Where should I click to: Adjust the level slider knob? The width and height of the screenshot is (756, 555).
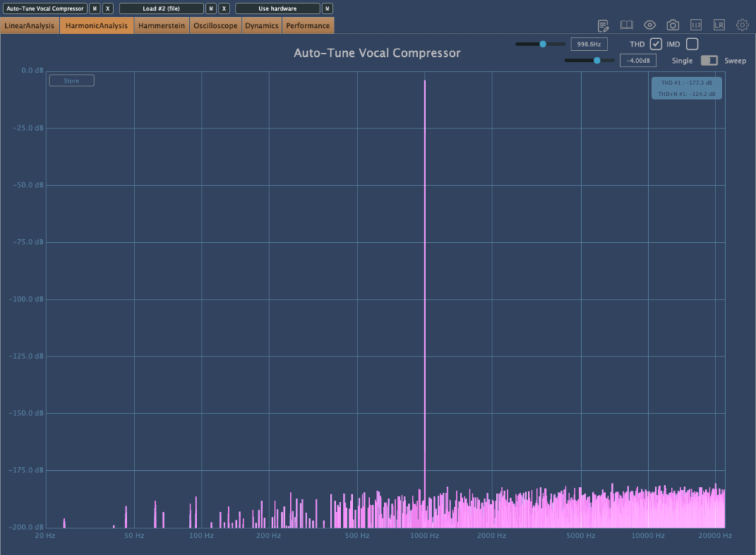[x=597, y=61]
